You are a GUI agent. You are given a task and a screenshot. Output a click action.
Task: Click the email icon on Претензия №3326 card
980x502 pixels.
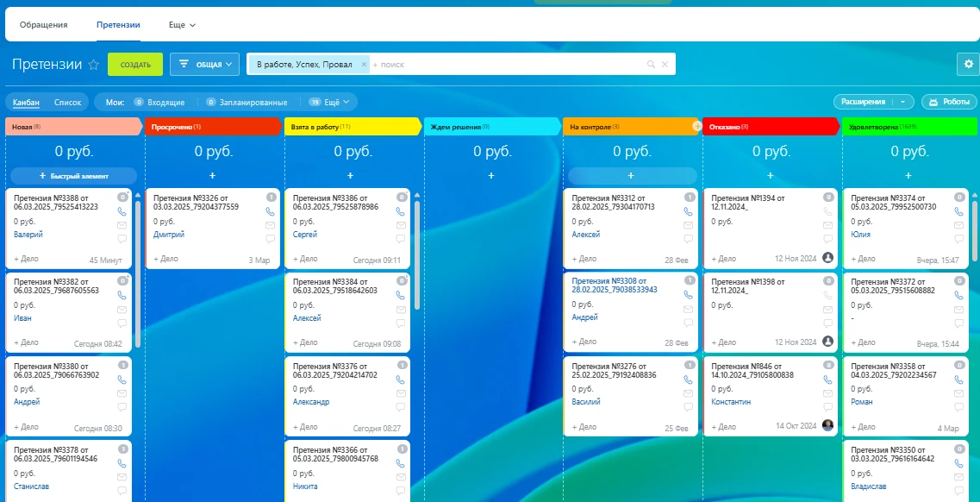click(x=270, y=225)
